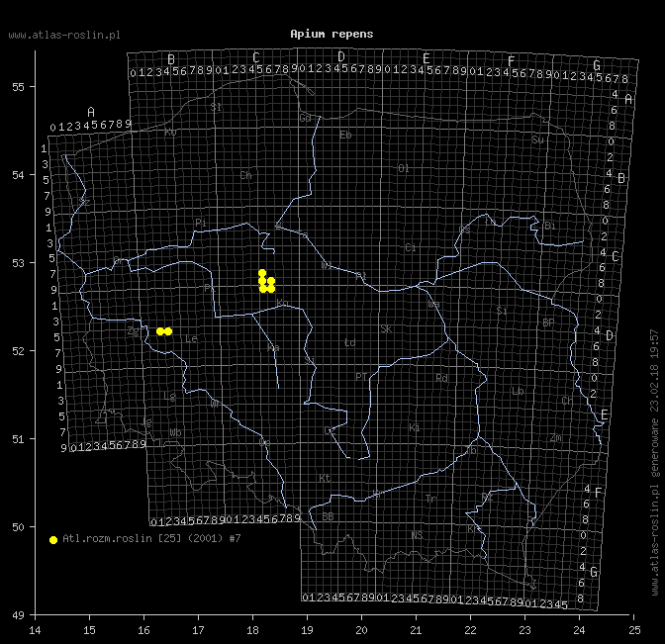This screenshot has width=665, height=644.
Task: Click the SK city label on the map
Action: (386, 329)
